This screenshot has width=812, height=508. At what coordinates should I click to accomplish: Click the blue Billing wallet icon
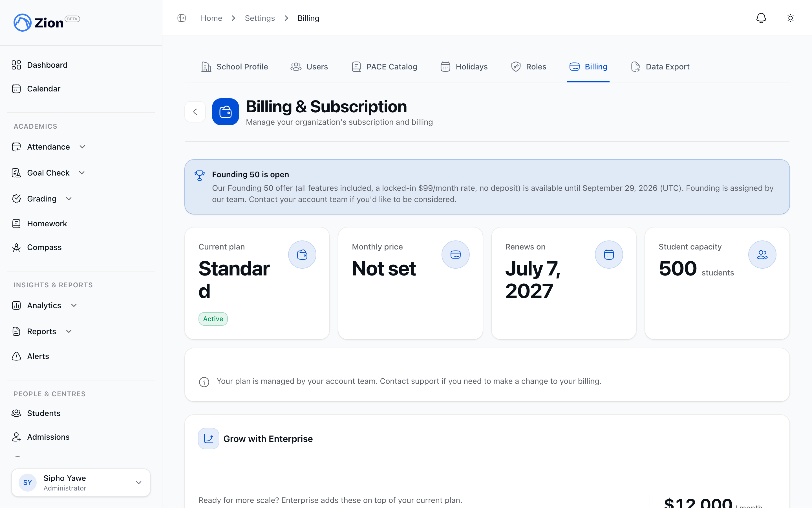[x=226, y=112]
